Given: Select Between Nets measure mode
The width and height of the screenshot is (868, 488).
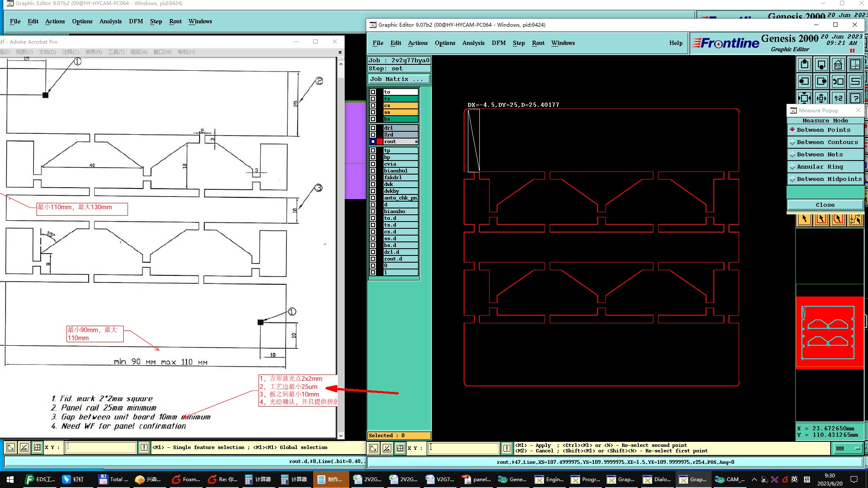Looking at the screenshot, I should pyautogui.click(x=825, y=155).
